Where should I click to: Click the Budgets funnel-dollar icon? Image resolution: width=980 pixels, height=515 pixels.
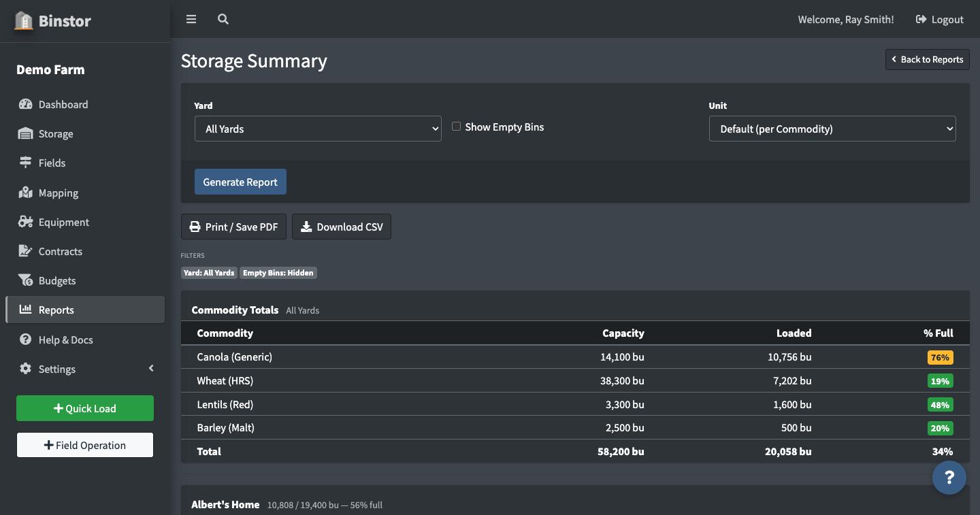(x=25, y=280)
